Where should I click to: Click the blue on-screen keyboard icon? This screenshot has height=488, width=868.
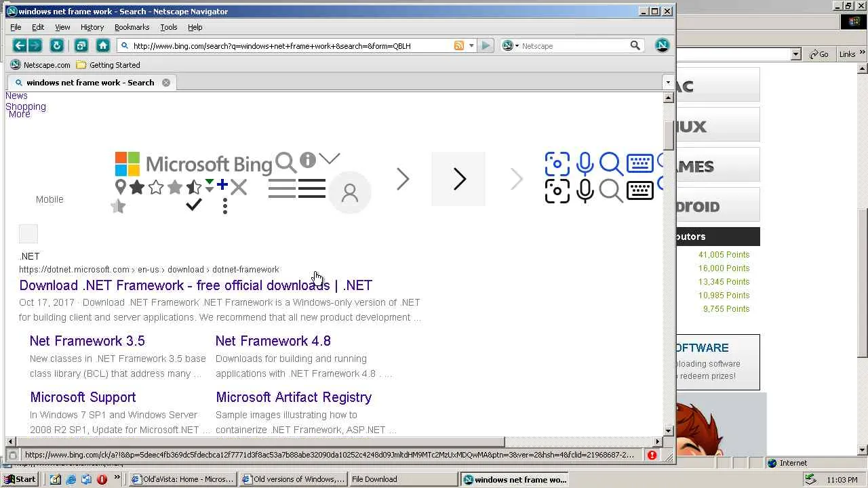pyautogui.click(x=640, y=163)
